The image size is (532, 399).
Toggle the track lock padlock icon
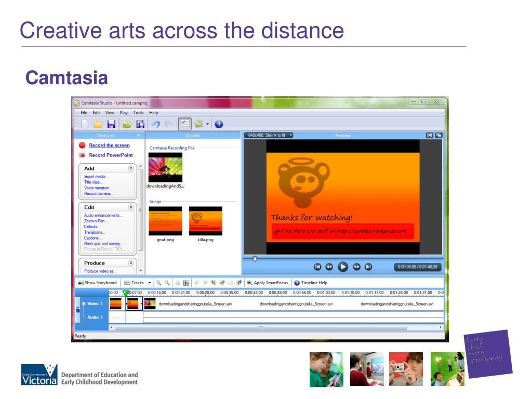pyautogui.click(x=78, y=310)
